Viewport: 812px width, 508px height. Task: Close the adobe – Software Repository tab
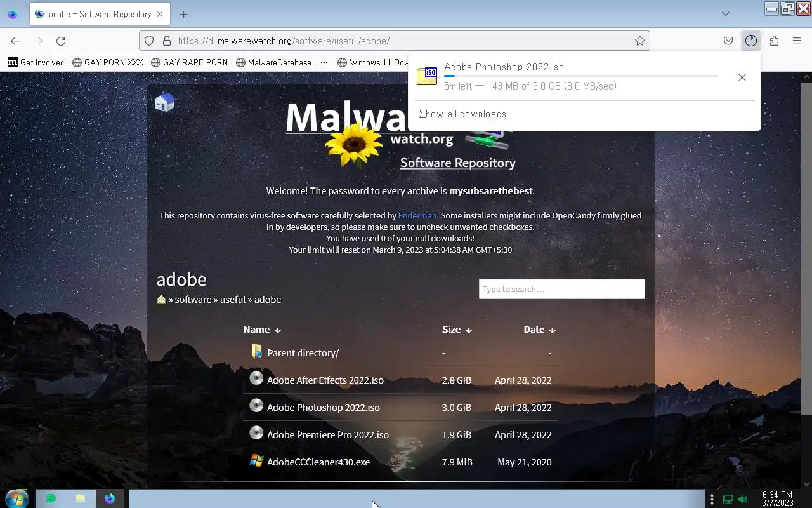coord(160,14)
